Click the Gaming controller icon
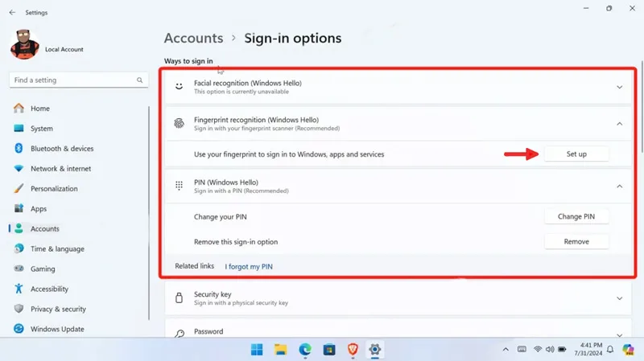 (x=19, y=269)
